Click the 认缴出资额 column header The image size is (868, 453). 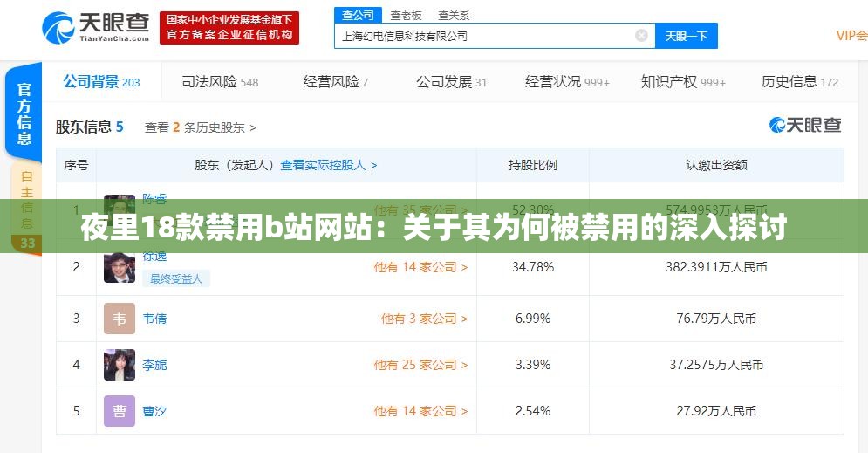pos(716,165)
